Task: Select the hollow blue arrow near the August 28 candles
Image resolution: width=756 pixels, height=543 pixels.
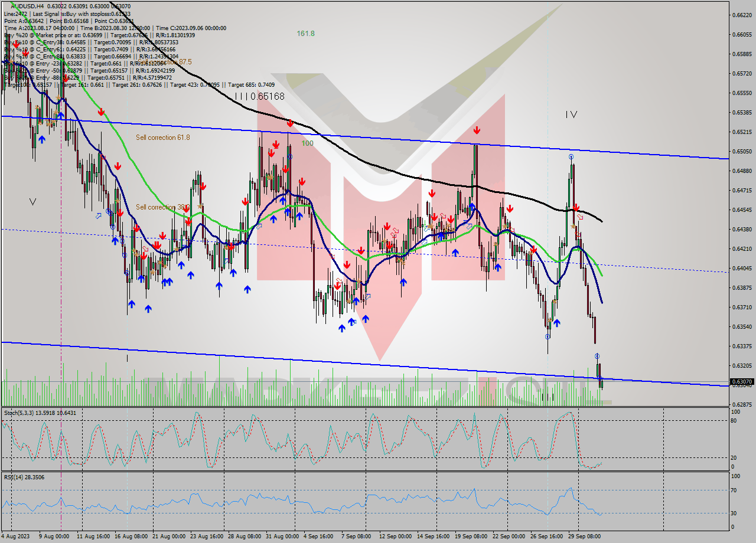Action: pyautogui.click(x=259, y=226)
